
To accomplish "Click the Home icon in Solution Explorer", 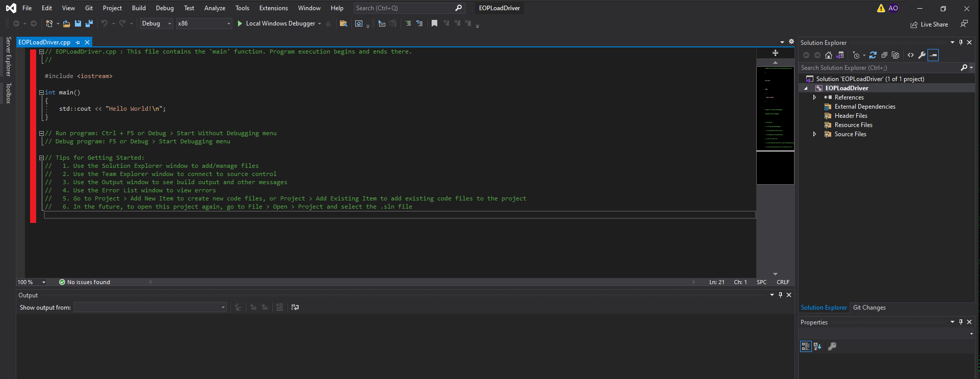I will 829,55.
